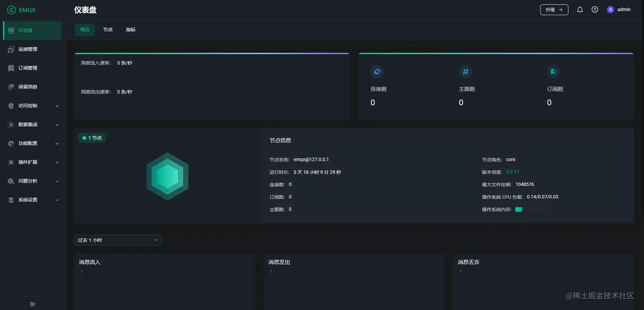Click the admin avatar icon
644x310 pixels.
pyautogui.click(x=610, y=9)
